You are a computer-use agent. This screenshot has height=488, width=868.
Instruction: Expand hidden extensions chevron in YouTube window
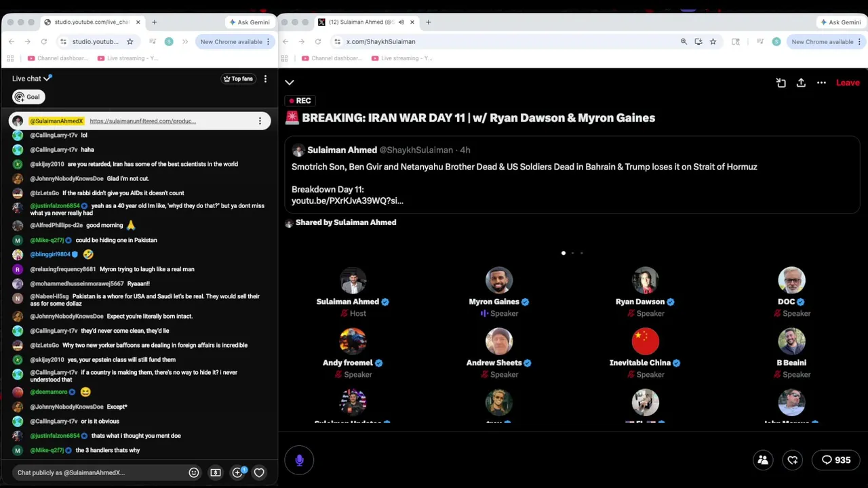[186, 41]
